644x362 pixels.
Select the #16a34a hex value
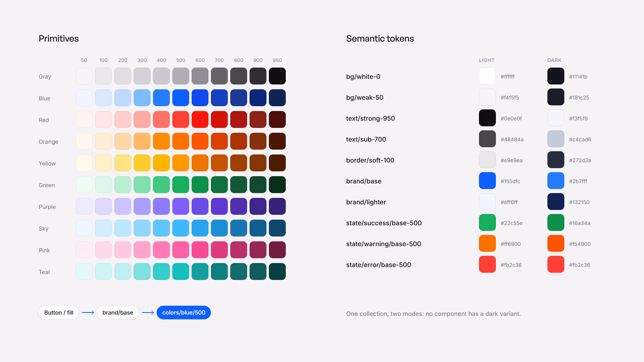[x=580, y=223]
